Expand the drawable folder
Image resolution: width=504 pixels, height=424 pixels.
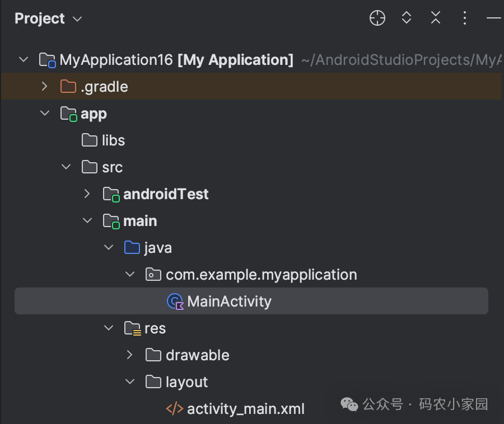[130, 355]
